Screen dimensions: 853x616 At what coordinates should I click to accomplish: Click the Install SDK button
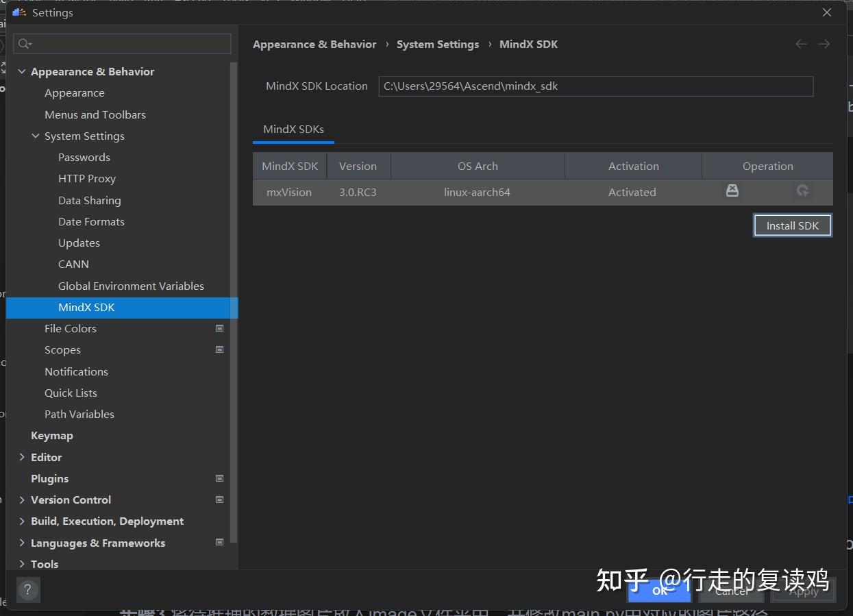tap(793, 225)
